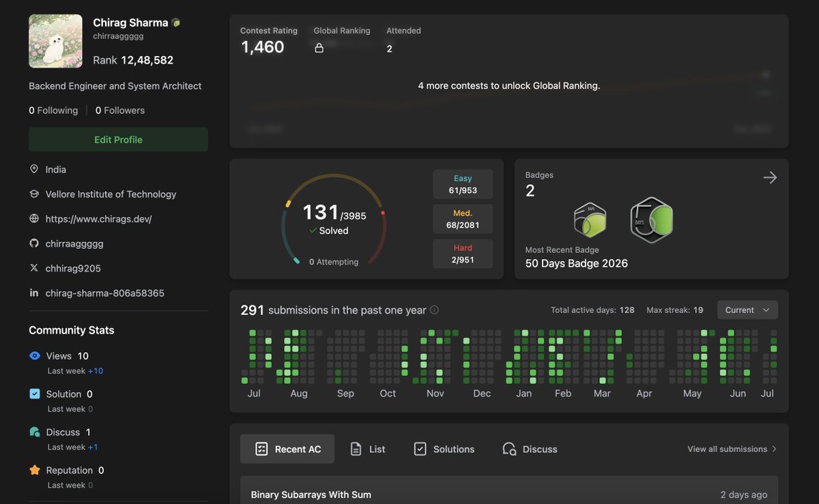Viewport: 819px width, 504px height.
Task: Open Binary Subarrays With Sum problem
Action: pyautogui.click(x=311, y=494)
